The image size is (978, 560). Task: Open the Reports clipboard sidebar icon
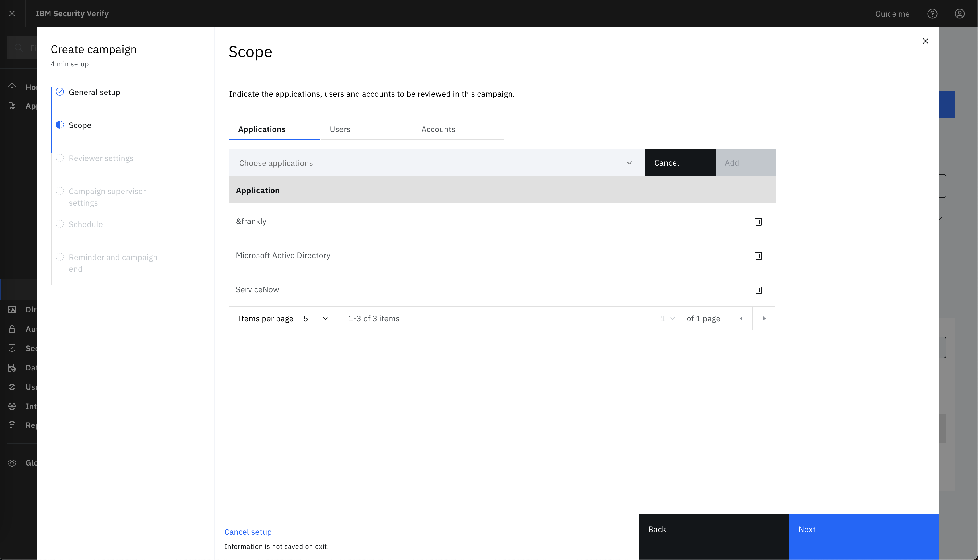[x=12, y=425]
